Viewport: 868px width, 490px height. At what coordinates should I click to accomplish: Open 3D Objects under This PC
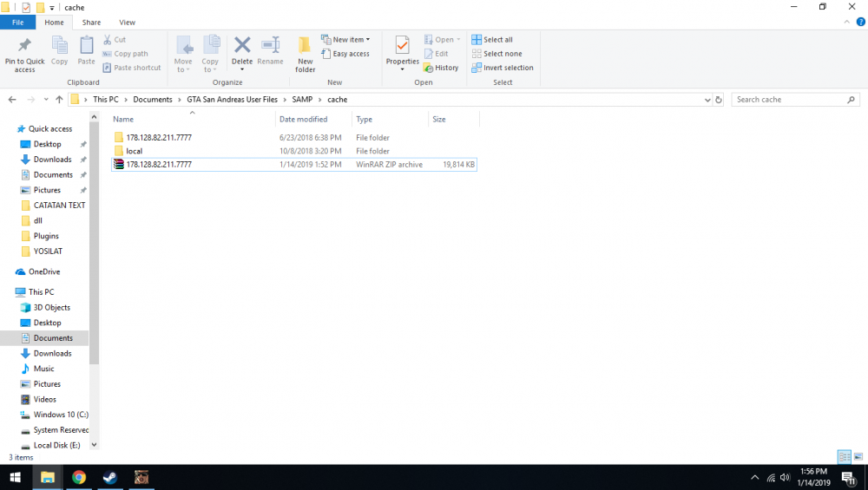pos(45,308)
